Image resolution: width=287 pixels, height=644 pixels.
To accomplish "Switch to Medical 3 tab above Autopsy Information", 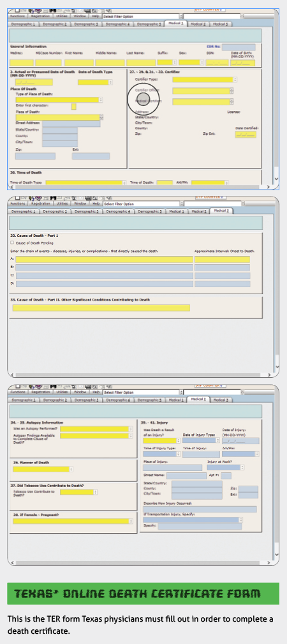I will (x=221, y=400).
